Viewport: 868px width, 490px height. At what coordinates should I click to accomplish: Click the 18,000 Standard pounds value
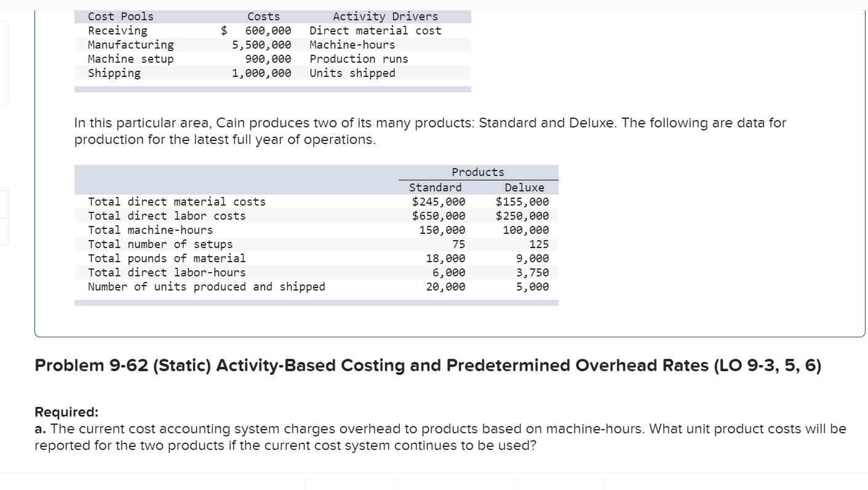[445, 259]
